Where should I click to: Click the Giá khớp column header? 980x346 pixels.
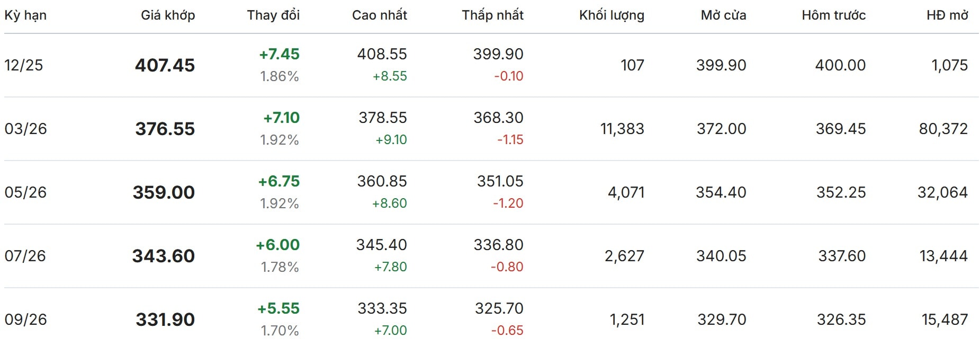tap(168, 15)
